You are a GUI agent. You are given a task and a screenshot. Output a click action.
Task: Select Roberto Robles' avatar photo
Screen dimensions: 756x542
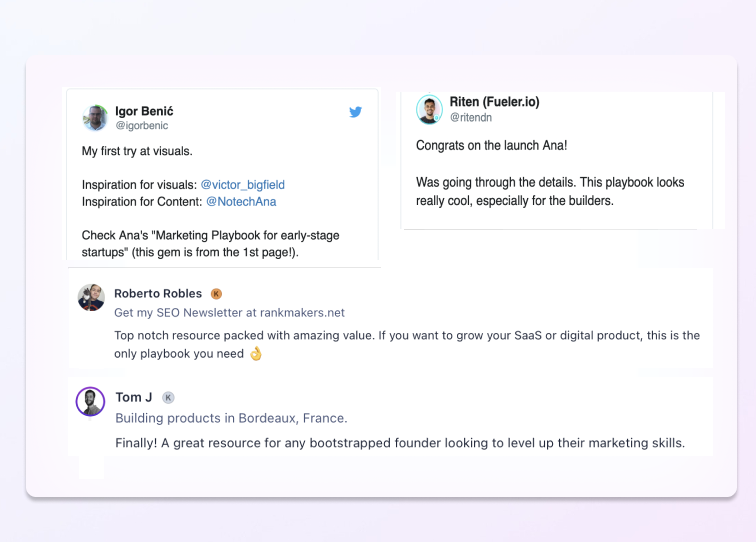pos(91,297)
